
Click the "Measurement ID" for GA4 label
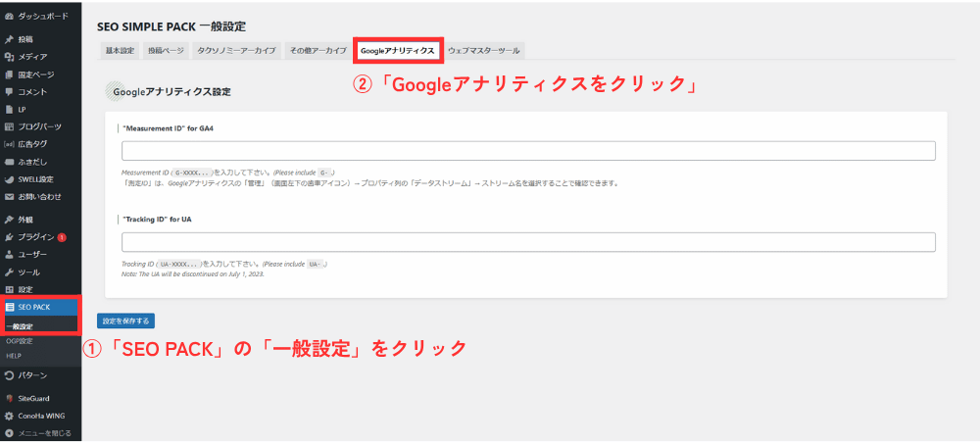(x=170, y=128)
